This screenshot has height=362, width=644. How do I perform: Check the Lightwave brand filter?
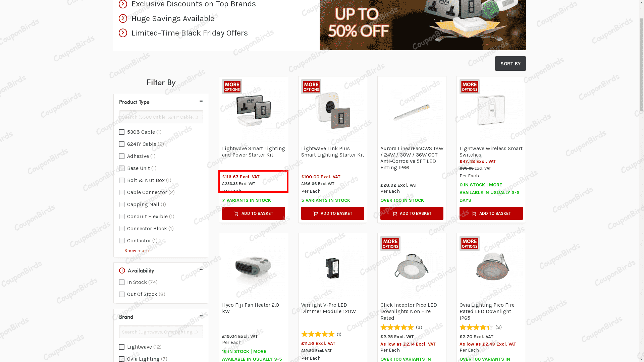point(122,347)
